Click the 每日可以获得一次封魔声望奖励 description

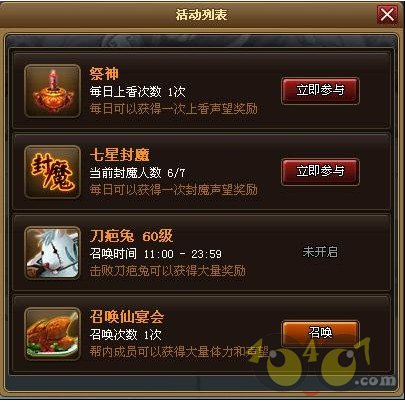click(174, 190)
